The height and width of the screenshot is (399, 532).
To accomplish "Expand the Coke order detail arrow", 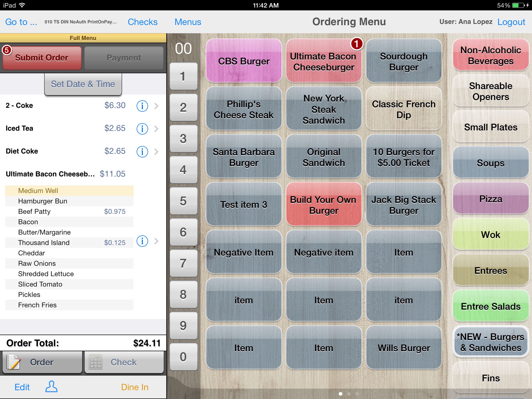I will [x=158, y=106].
